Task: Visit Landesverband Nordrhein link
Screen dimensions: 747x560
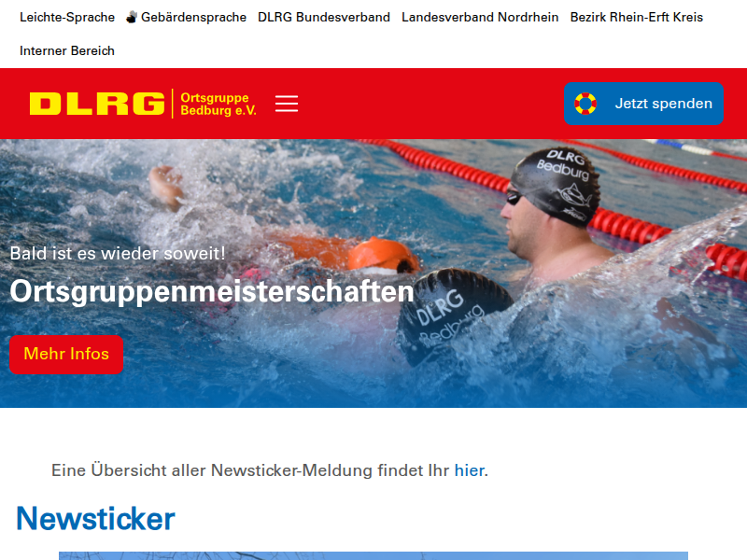Action: coord(480,17)
